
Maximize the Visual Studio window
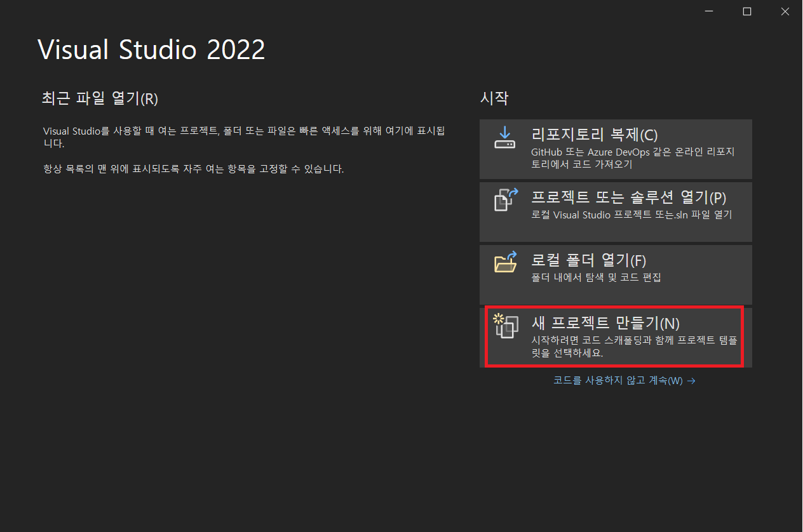pos(747,11)
